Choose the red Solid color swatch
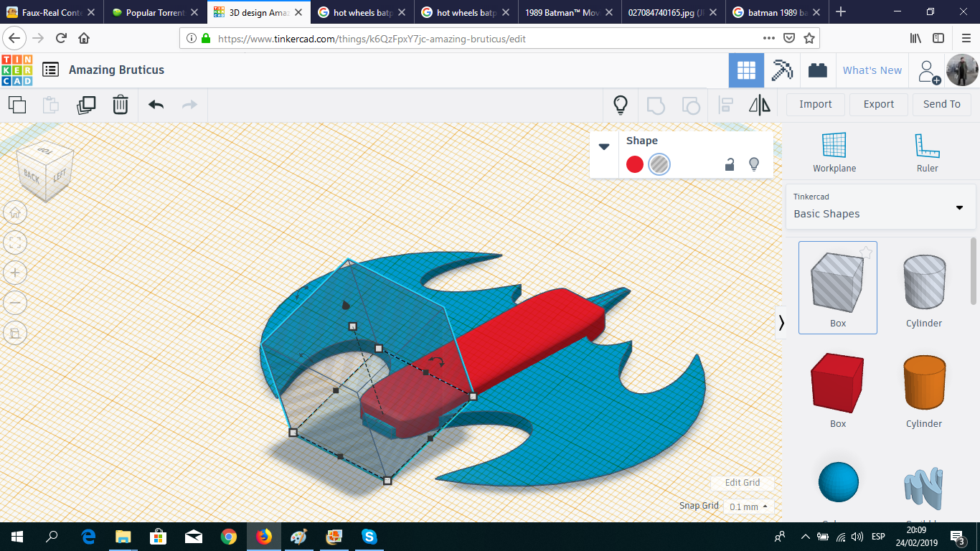980x551 pixels. click(635, 164)
